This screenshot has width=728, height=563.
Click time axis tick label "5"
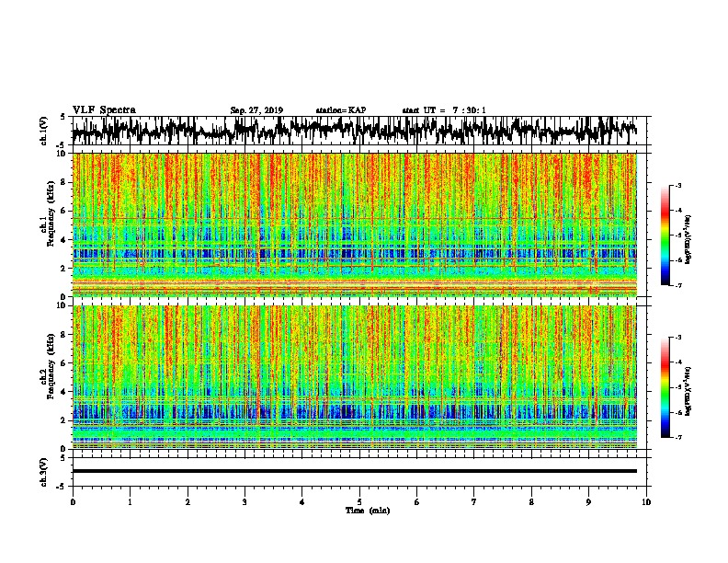click(359, 502)
